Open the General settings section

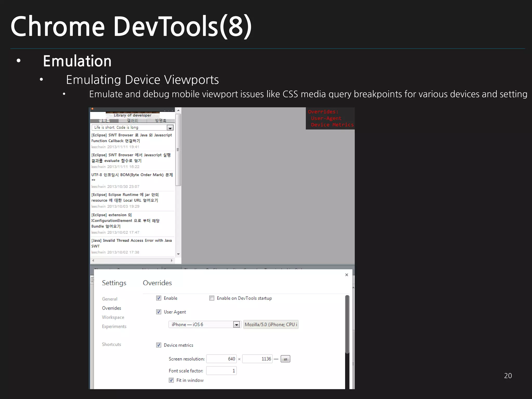point(110,299)
